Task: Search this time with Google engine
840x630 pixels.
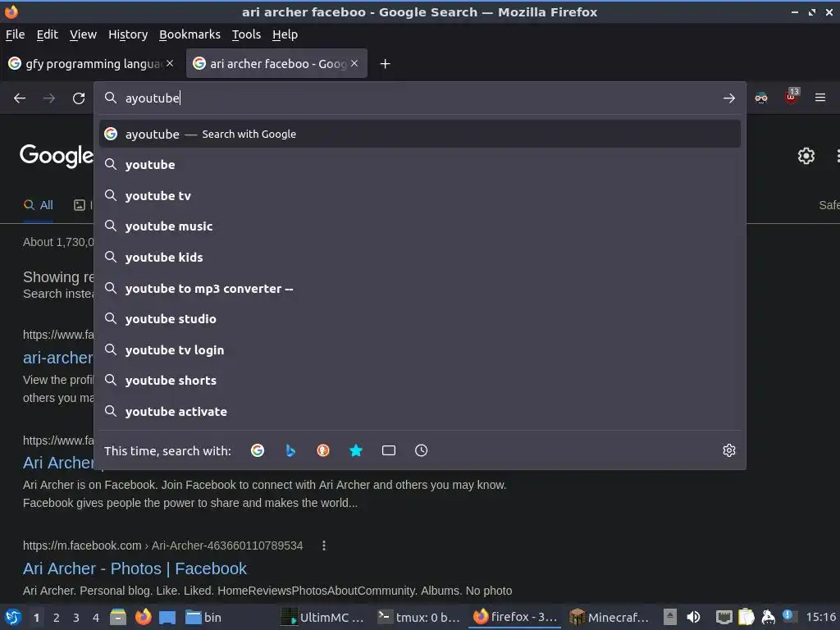Action: pos(258,450)
